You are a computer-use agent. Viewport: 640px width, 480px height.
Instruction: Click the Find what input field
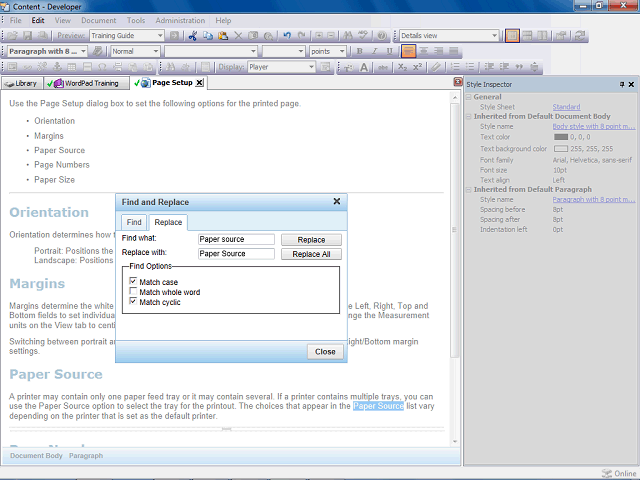tap(236, 239)
